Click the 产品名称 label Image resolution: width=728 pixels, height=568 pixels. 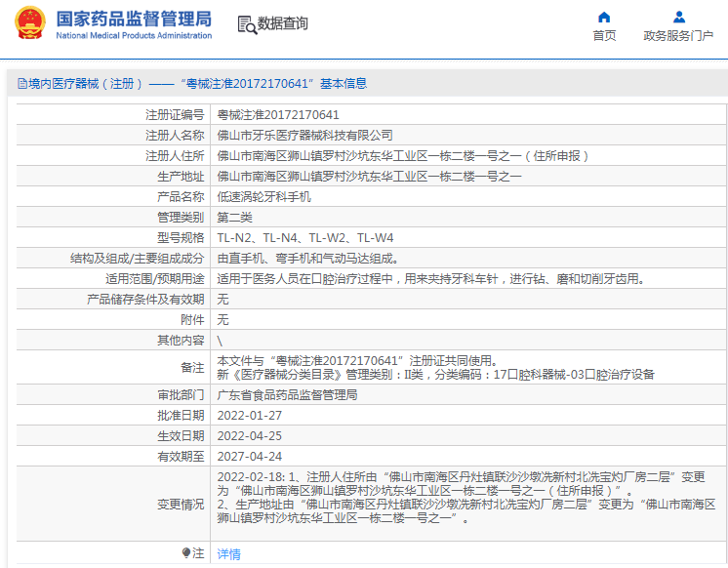(181, 197)
